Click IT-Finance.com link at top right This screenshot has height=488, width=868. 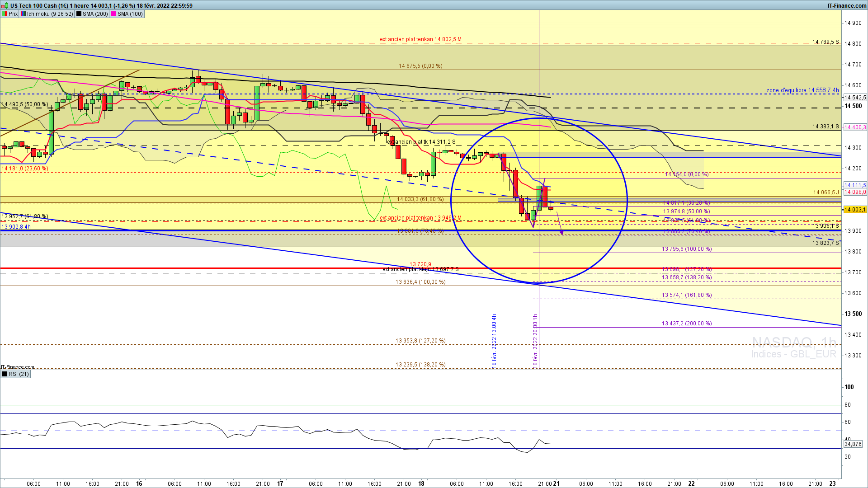tap(846, 6)
